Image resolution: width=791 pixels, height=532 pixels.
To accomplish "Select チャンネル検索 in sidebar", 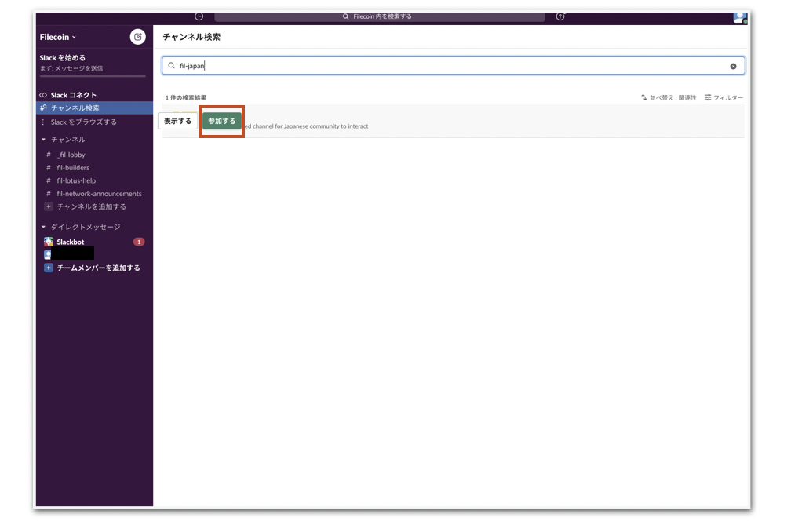I will 94,108.
